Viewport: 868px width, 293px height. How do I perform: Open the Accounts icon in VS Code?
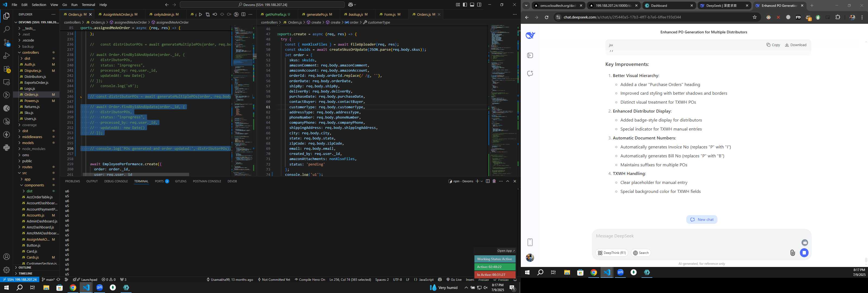pos(7,257)
